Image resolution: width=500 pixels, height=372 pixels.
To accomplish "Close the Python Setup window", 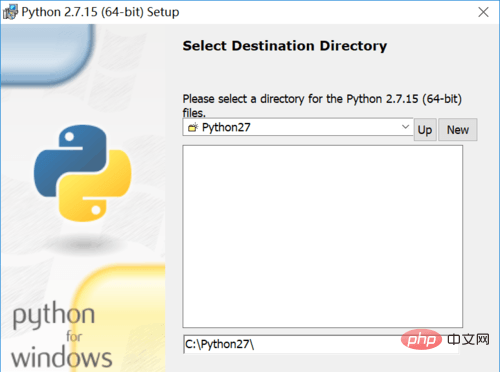I will [x=483, y=12].
